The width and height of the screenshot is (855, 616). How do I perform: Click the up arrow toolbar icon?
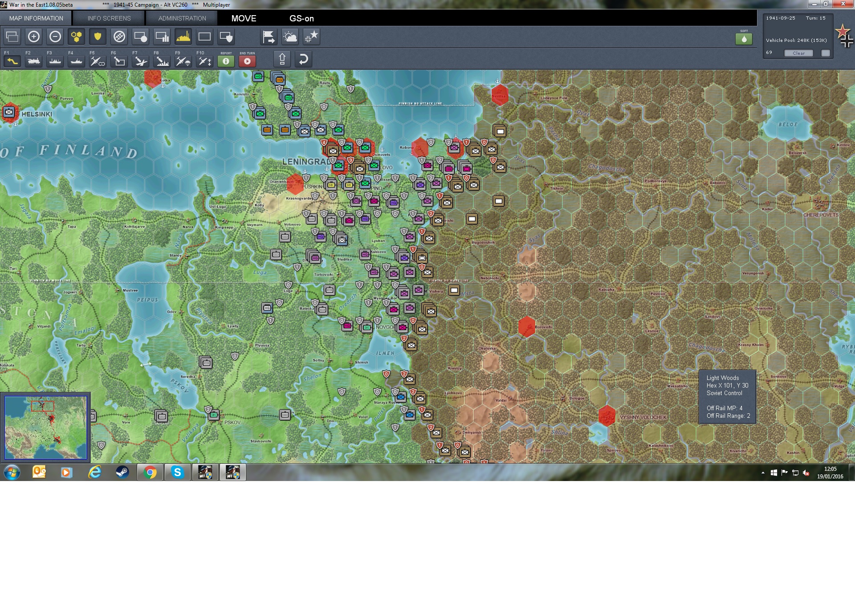(x=282, y=59)
